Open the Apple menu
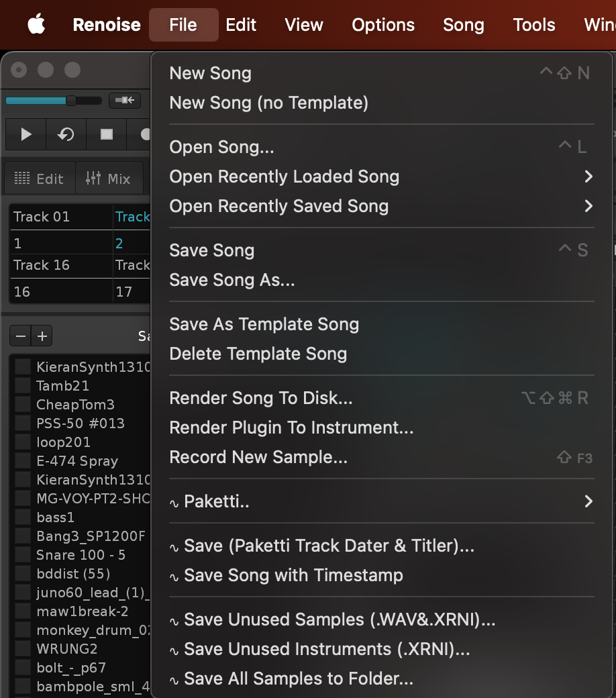 (x=36, y=25)
